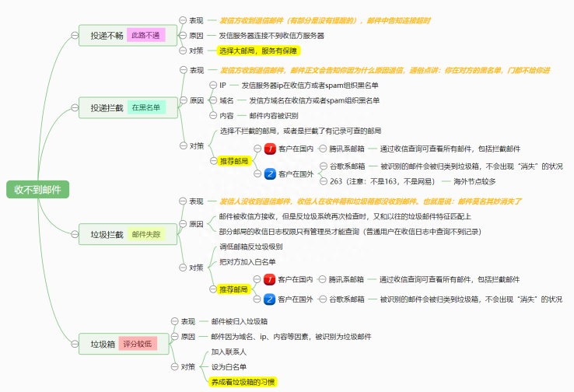Collapse the 投递不畅 main branch
The width and height of the screenshot is (574, 392).
[75, 36]
